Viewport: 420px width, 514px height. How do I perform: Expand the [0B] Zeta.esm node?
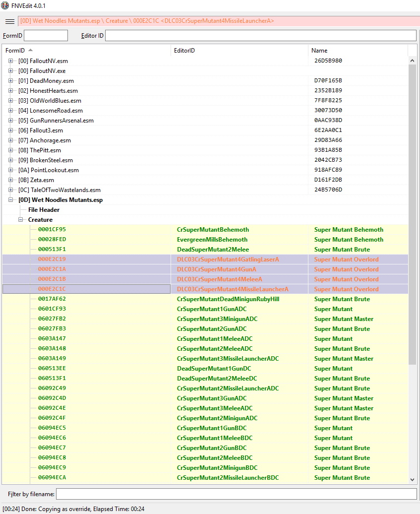[x=11, y=180]
